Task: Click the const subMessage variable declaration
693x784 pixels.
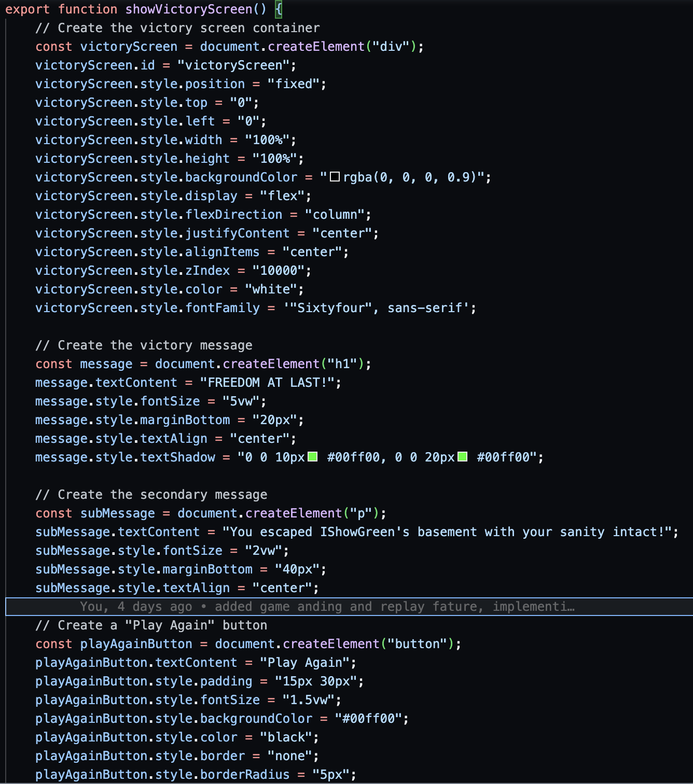Action: point(117,513)
